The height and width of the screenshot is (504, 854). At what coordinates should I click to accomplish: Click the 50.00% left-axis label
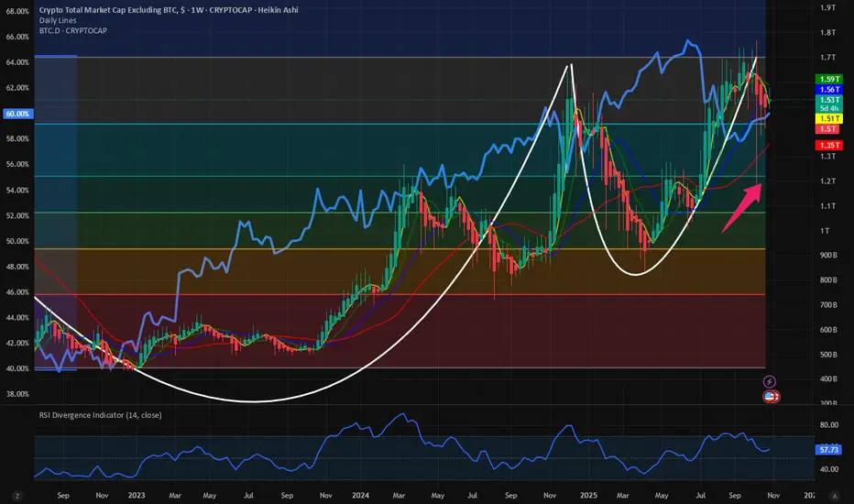pyautogui.click(x=17, y=241)
